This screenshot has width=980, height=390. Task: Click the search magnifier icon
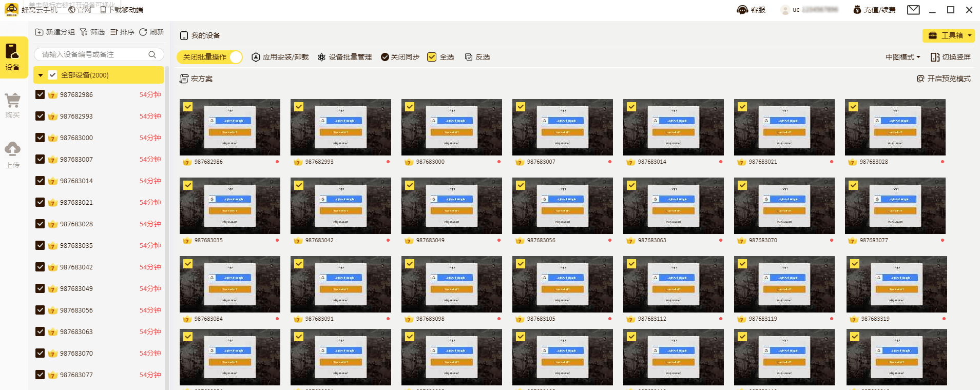[x=152, y=54]
